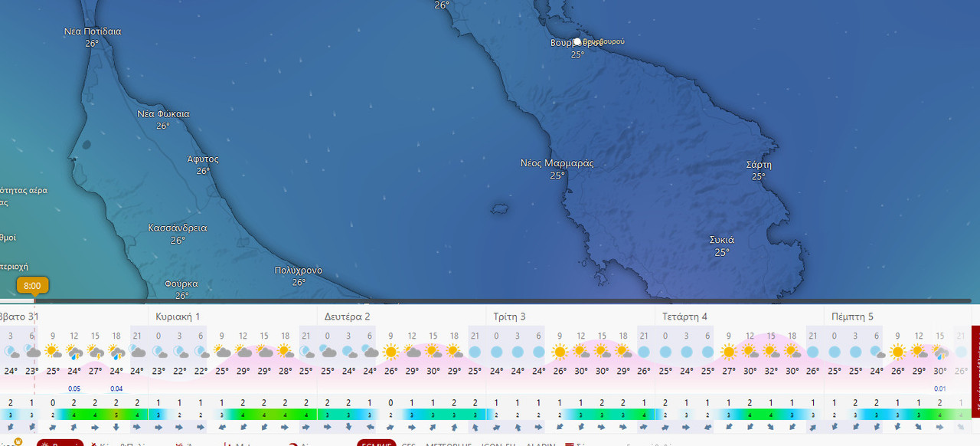Click sun icon for Τετάρτη 4 at 9
The image size is (980, 446).
(x=728, y=352)
